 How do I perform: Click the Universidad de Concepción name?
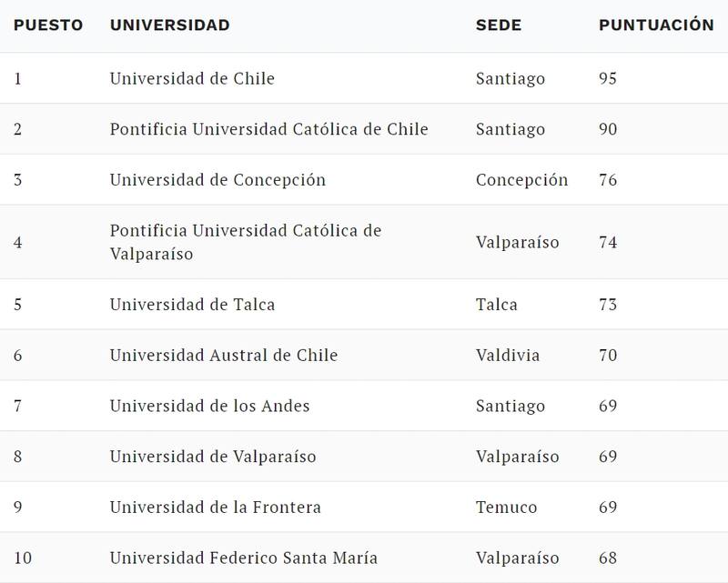click(x=217, y=180)
